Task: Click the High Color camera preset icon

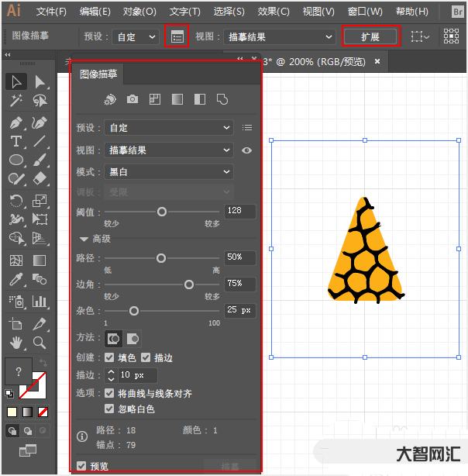Action: pyautogui.click(x=132, y=99)
